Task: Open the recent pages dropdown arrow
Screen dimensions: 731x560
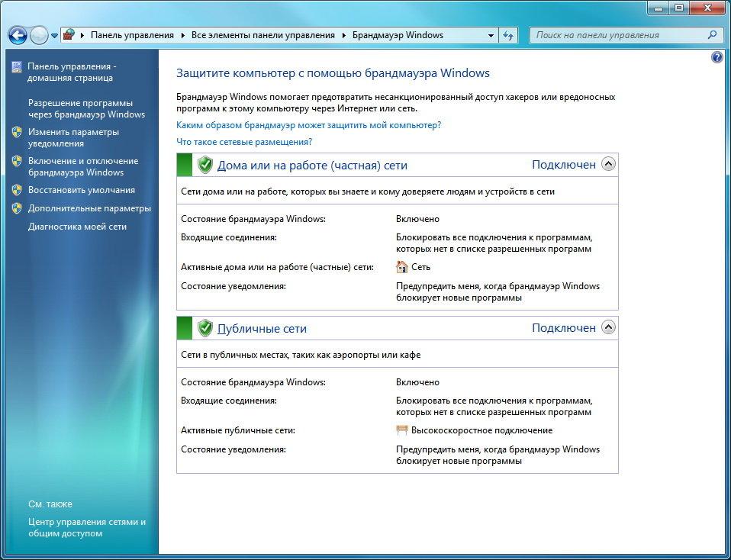Action: [54, 36]
